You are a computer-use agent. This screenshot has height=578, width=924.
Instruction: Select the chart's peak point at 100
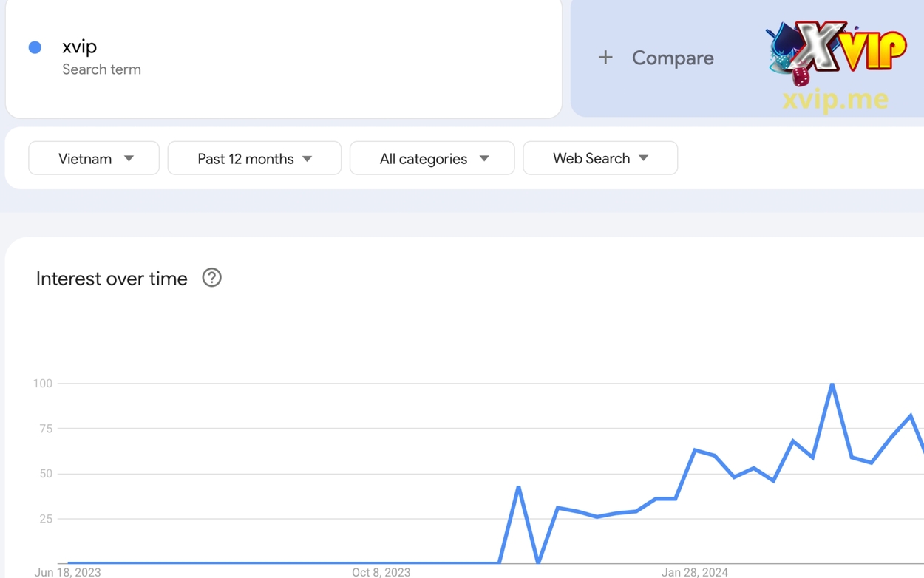tap(832, 384)
